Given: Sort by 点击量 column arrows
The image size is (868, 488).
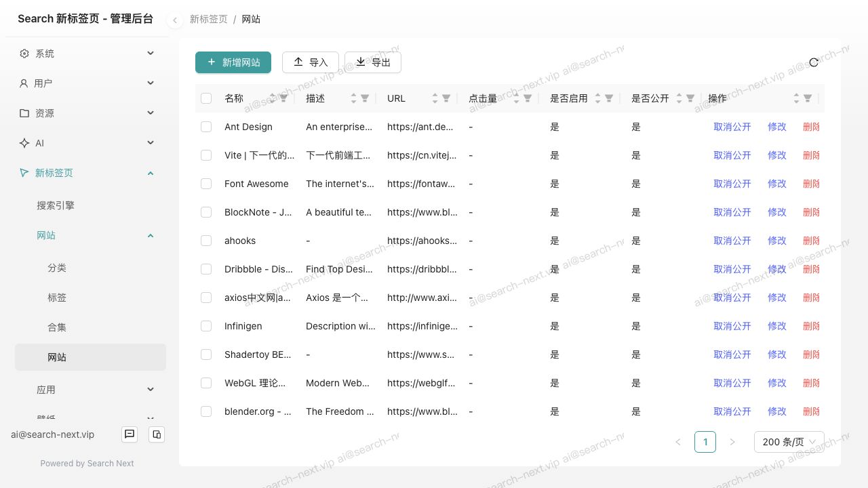Looking at the screenshot, I should (x=516, y=98).
